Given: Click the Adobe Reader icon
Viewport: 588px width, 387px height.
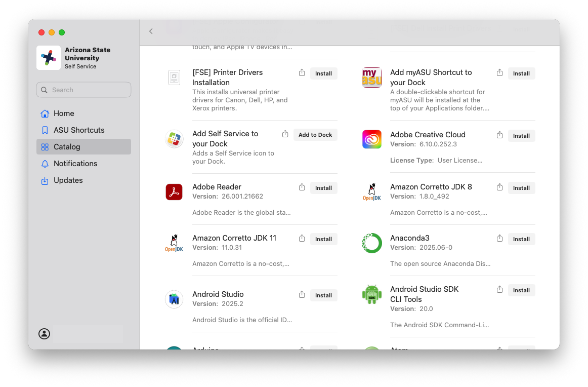Looking at the screenshot, I should pyautogui.click(x=174, y=192).
